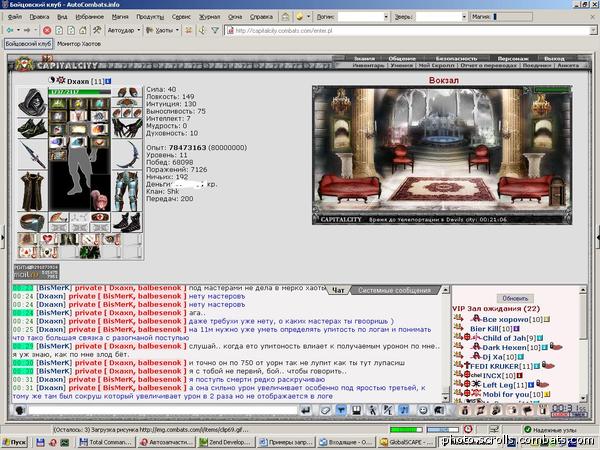Open the Журнал menu

click(210, 17)
